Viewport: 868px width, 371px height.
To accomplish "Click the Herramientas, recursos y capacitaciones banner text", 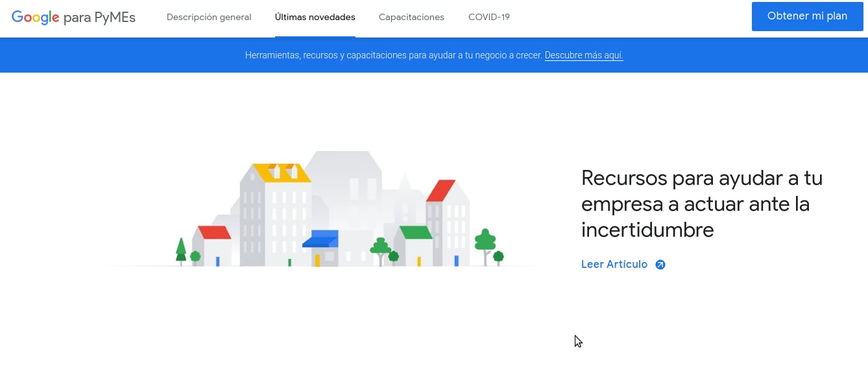I will pos(393,56).
